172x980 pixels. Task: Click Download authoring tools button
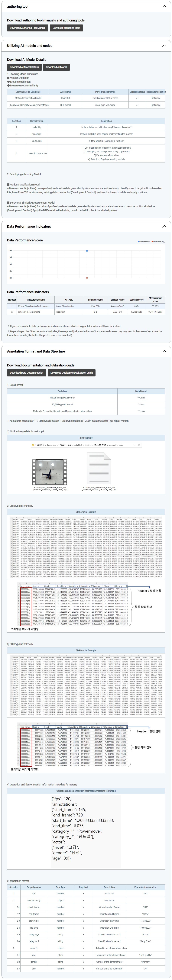pos(66,28)
